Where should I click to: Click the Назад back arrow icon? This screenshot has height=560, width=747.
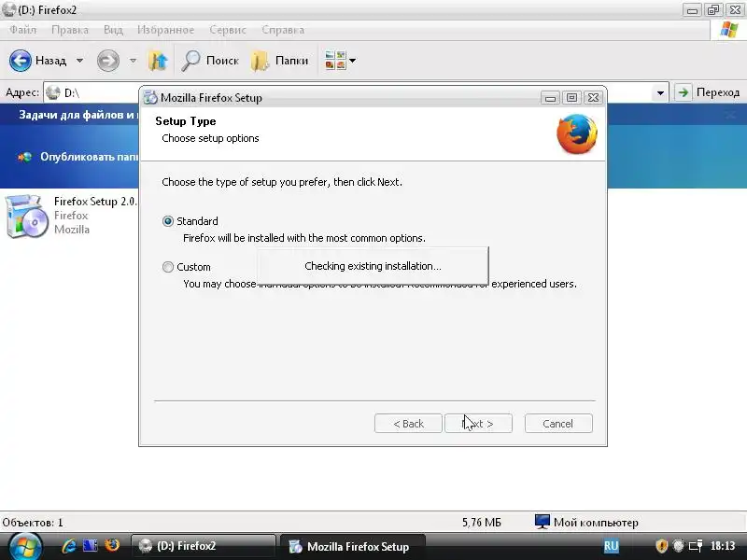click(x=21, y=61)
